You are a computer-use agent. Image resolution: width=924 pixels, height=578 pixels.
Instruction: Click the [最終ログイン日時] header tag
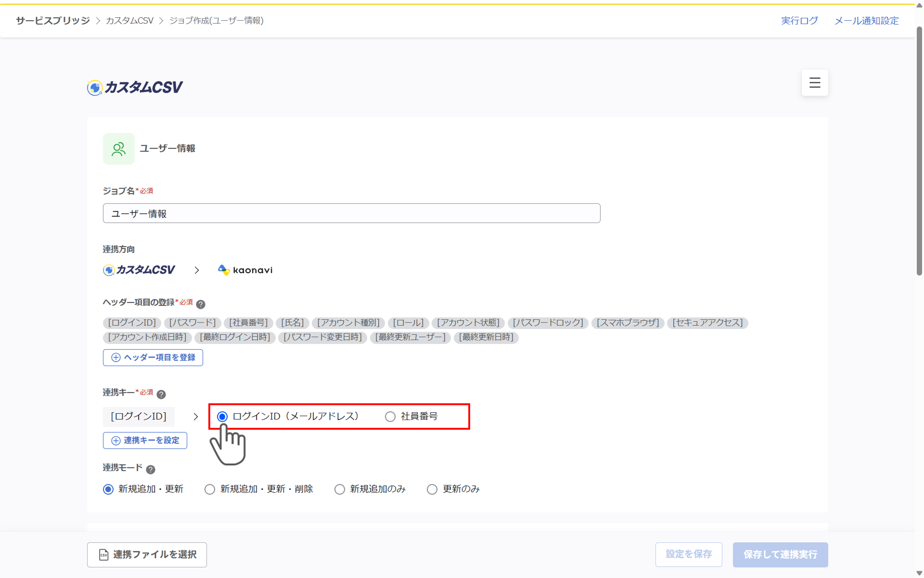point(235,337)
